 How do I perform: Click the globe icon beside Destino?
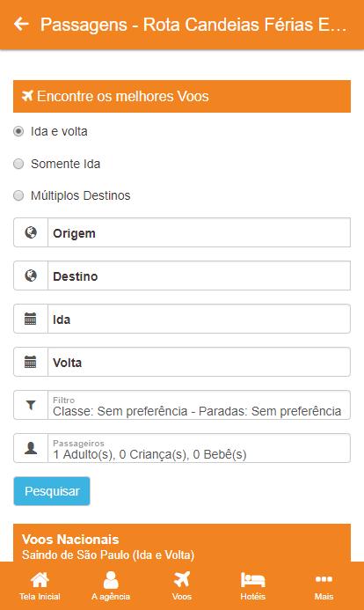(31, 276)
